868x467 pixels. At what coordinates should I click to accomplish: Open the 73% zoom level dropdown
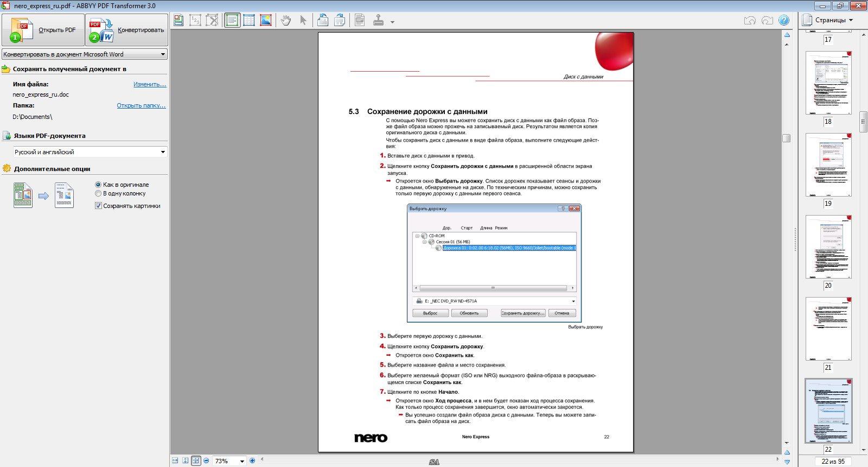242,461
